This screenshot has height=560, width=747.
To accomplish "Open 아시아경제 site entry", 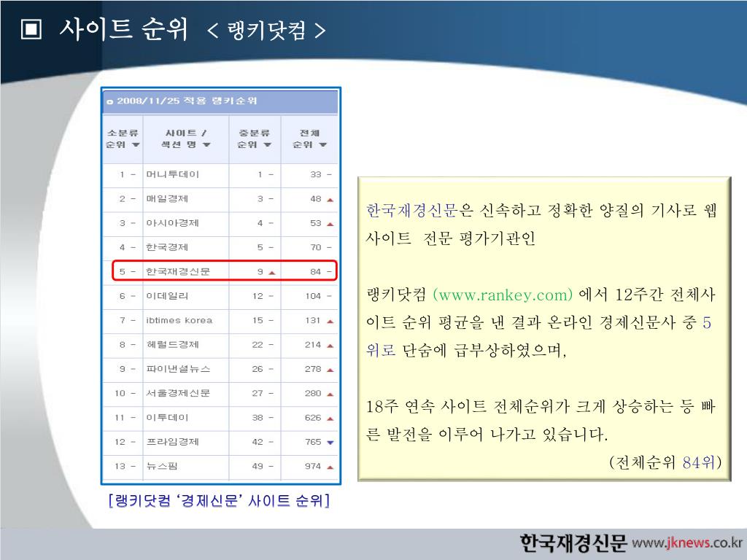I will (172, 223).
